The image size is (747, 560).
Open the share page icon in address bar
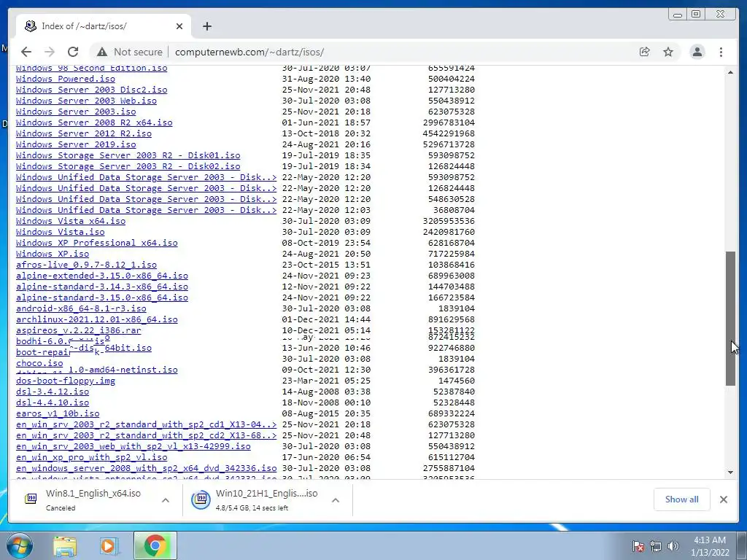point(645,52)
